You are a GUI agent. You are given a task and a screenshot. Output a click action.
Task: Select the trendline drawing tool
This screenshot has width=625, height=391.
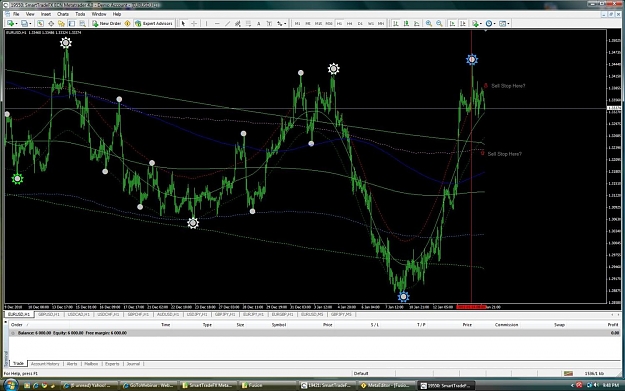[x=227, y=24]
